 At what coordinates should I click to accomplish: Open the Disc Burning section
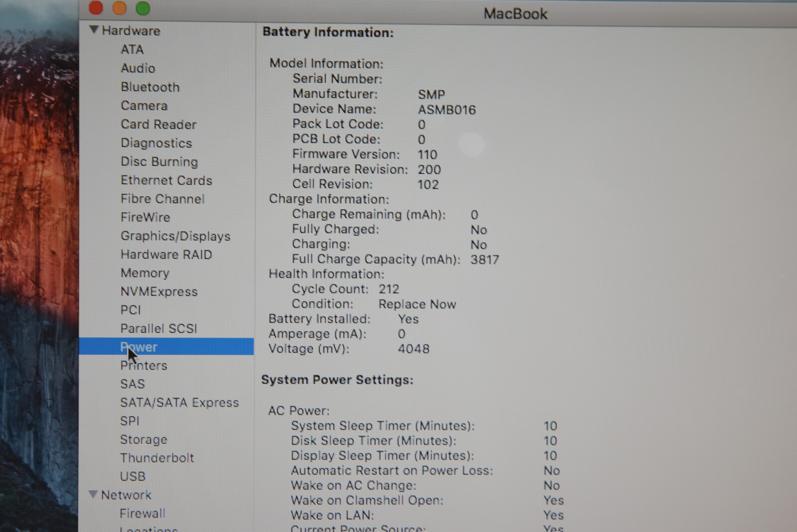(159, 162)
